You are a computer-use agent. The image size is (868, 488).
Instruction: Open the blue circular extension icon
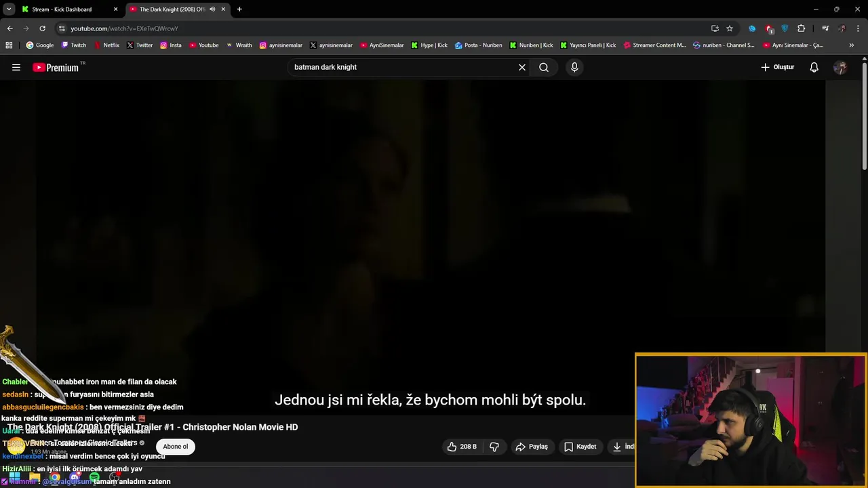[752, 28]
